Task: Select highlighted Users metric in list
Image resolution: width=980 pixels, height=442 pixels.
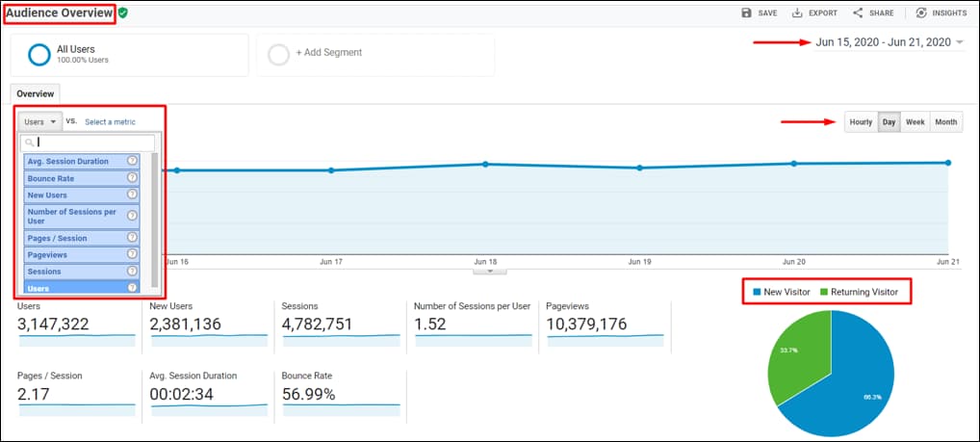Action: tap(82, 288)
